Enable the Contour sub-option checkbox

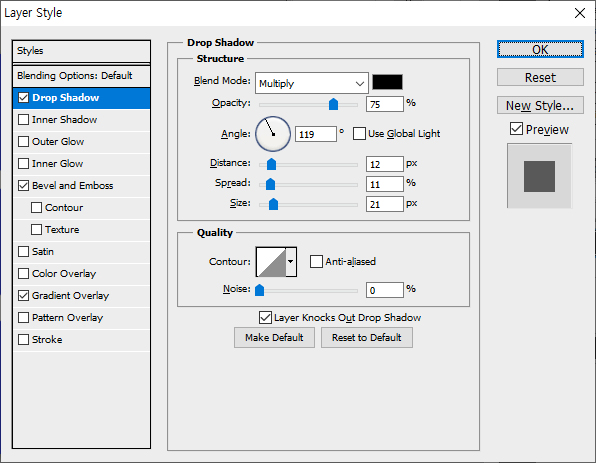pyautogui.click(x=36, y=208)
